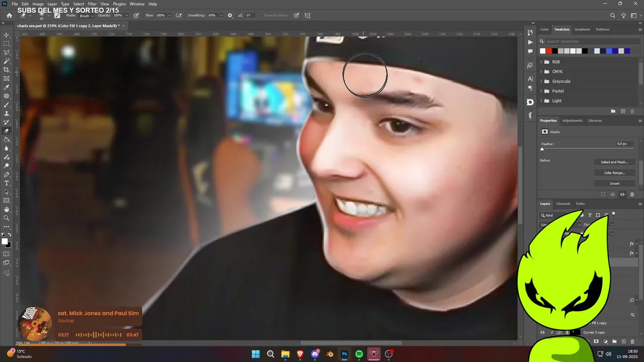Viewport: 644px width, 362px height.
Task: Select the Brush tool in toolbar
Action: pyautogui.click(x=7, y=105)
